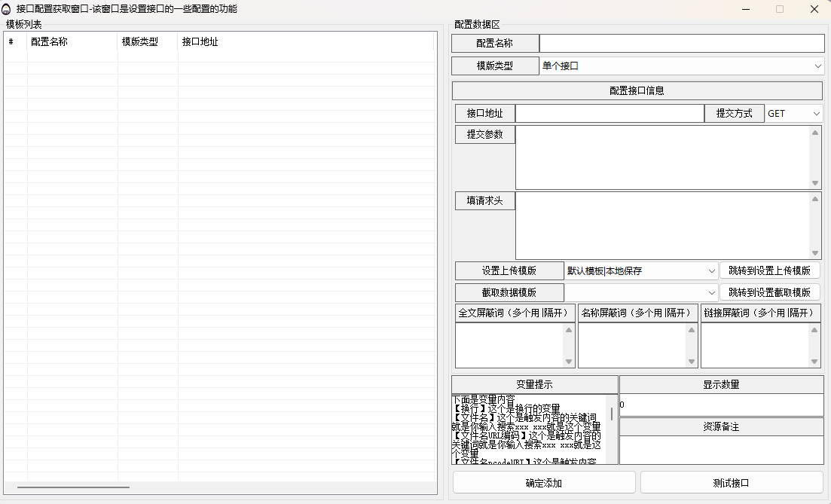This screenshot has width=831, height=504.
Task: Open the 模版类型 dropdown showing 单个接口
Action: [x=682, y=66]
